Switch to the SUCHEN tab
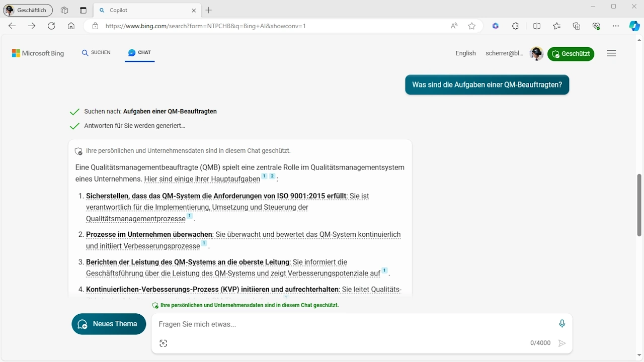Screen dimensions: 644x362 pos(96,52)
